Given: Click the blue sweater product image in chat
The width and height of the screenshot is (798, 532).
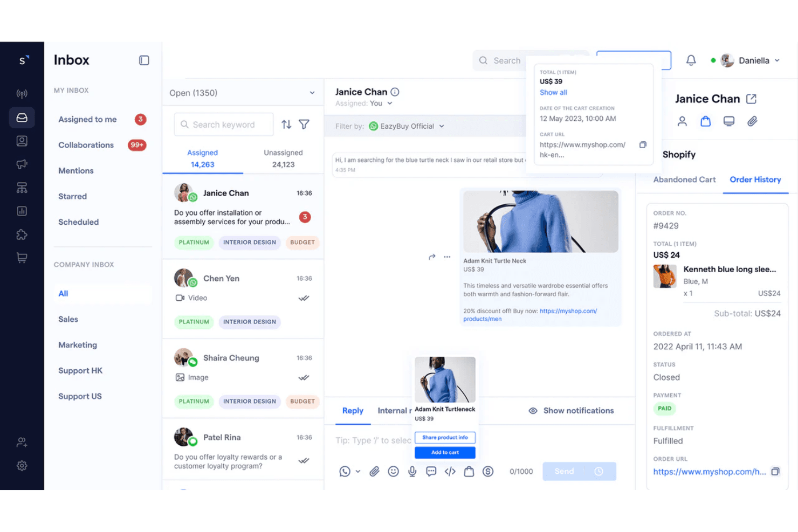Looking at the screenshot, I should point(541,222).
